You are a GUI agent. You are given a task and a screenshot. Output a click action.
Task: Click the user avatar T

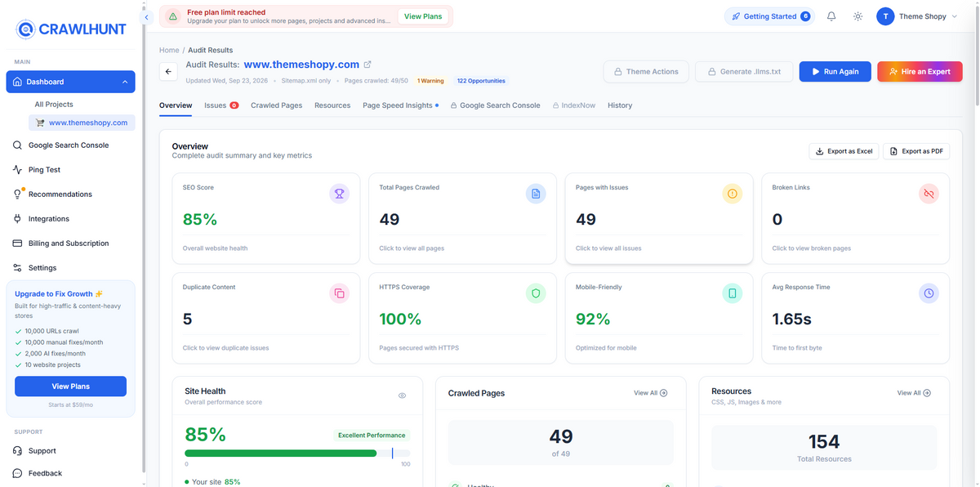pyautogui.click(x=885, y=16)
